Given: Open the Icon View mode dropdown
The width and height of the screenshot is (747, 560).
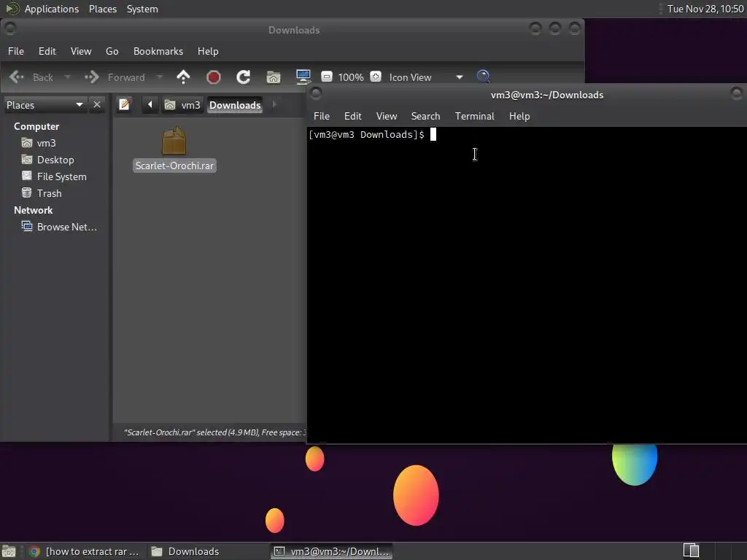Looking at the screenshot, I should [426, 77].
